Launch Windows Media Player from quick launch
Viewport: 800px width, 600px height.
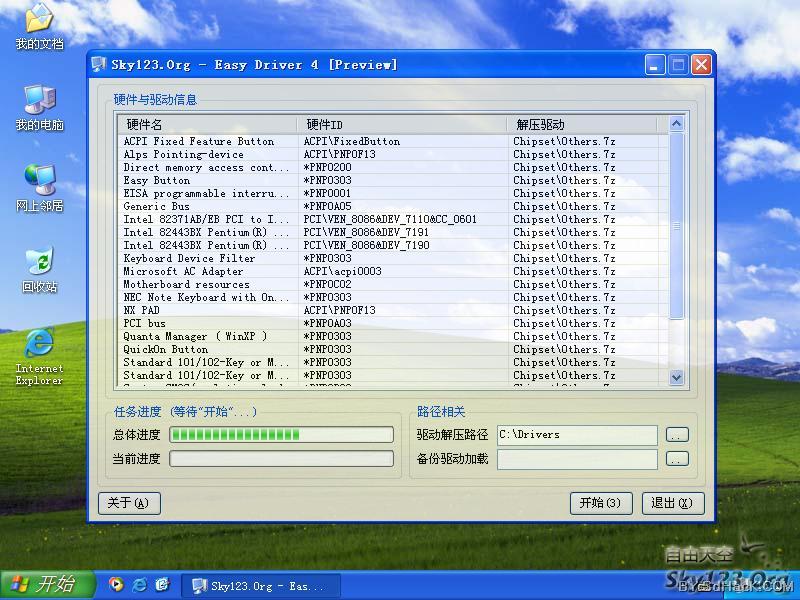(116, 584)
